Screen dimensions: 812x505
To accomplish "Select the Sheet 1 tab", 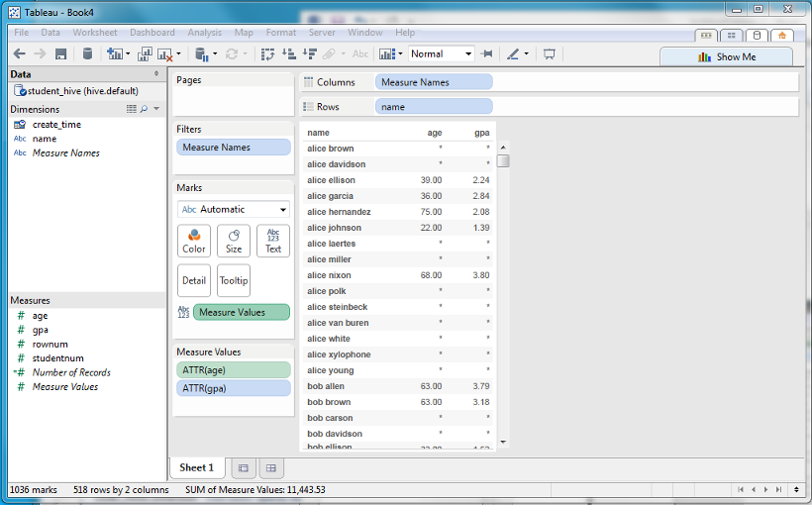I will click(x=197, y=467).
